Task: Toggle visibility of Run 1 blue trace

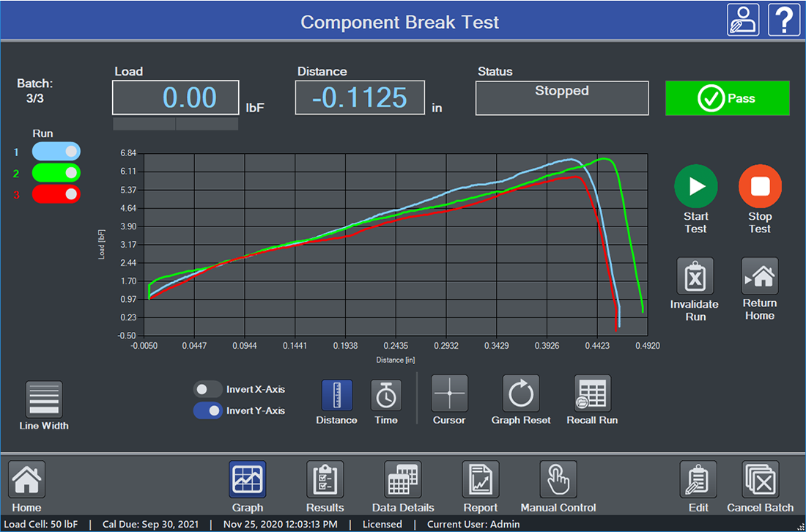Action: [x=56, y=152]
